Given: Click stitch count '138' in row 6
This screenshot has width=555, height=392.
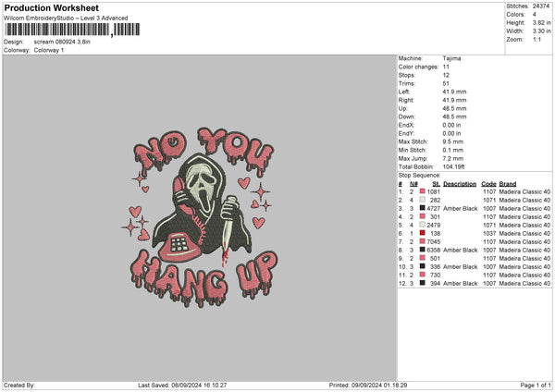Looking at the screenshot, I should pyautogui.click(x=436, y=234).
